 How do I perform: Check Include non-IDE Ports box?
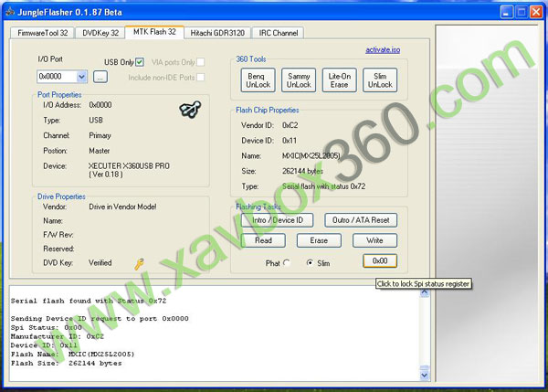pyautogui.click(x=200, y=78)
